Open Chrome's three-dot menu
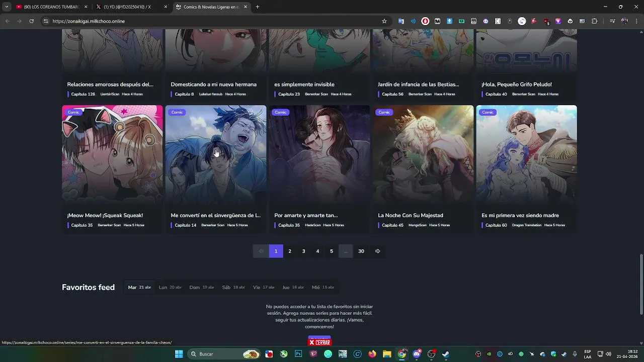Screen dimensions: 644x362 [637, 21]
